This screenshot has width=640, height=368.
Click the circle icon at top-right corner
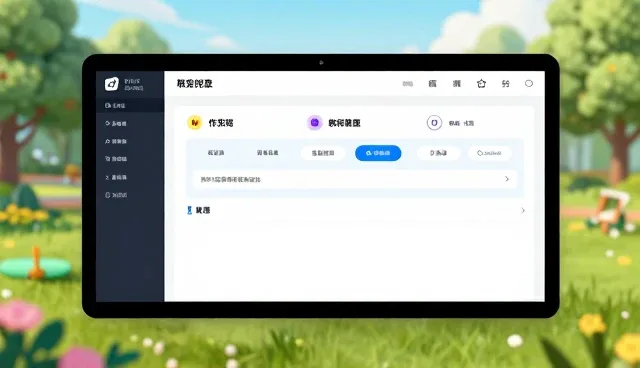click(x=529, y=84)
